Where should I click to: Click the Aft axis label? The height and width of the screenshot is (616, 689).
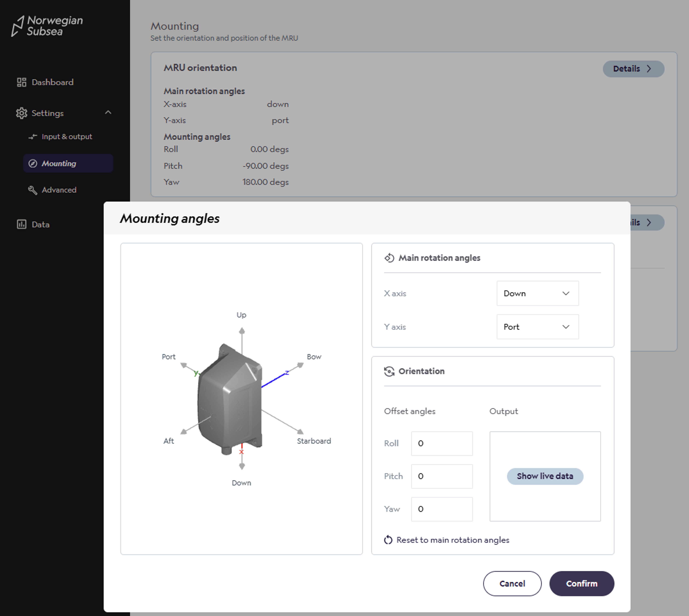tap(169, 441)
